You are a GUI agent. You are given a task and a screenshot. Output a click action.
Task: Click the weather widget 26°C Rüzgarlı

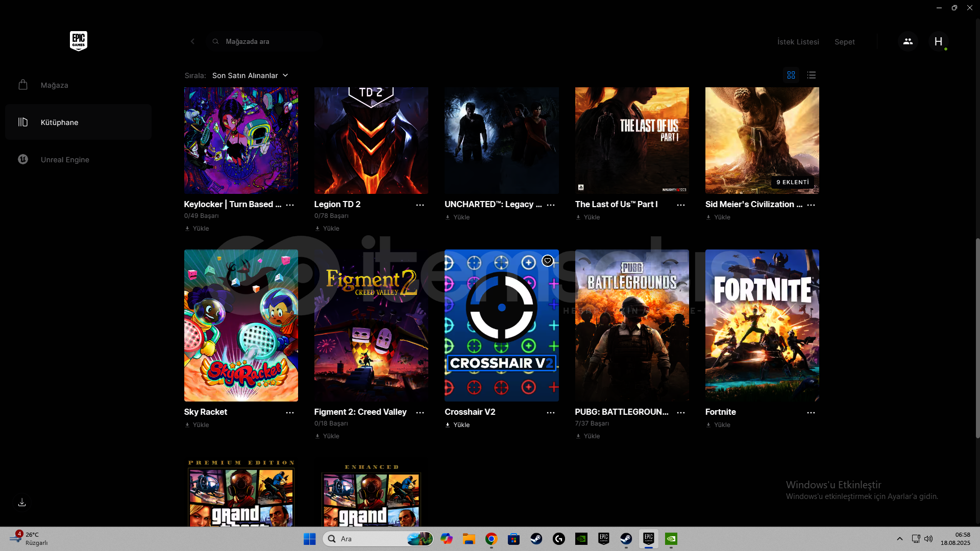tap(29, 539)
